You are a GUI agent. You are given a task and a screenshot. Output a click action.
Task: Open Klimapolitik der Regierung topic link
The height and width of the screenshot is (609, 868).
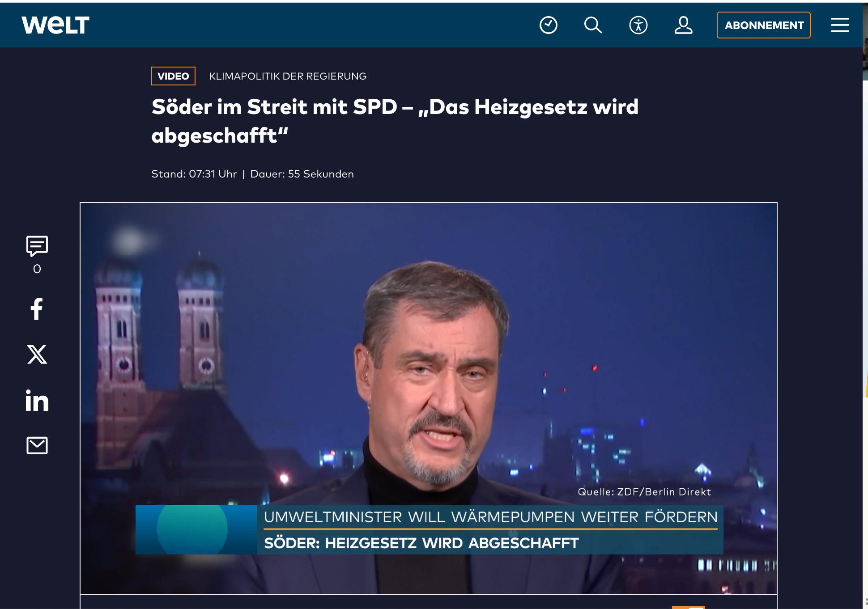(x=288, y=76)
